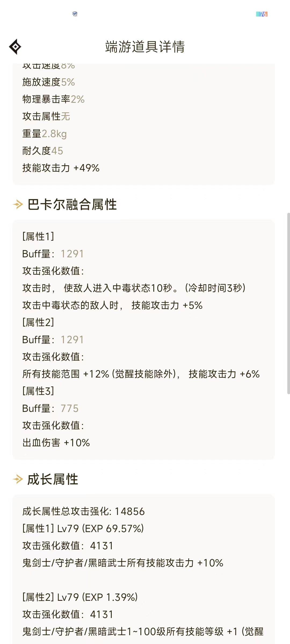This screenshot has width=290, height=644.
Task: Click the [属性1] label in fusion card
Action: (x=38, y=237)
